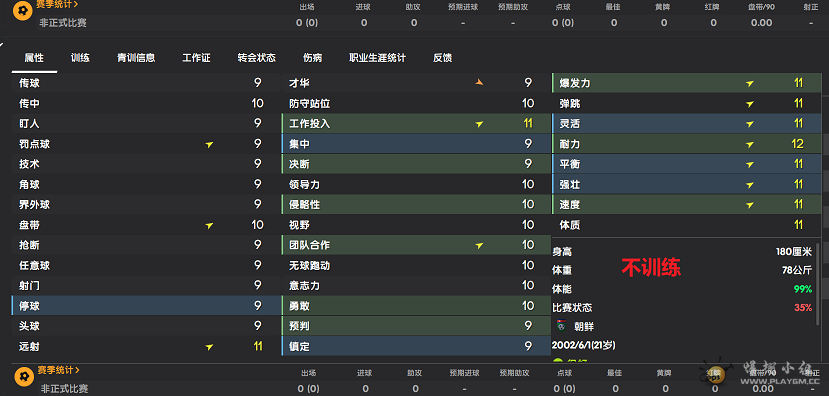
Task: Select the highlighted 预判 attribute row
Action: pyautogui.click(x=417, y=326)
